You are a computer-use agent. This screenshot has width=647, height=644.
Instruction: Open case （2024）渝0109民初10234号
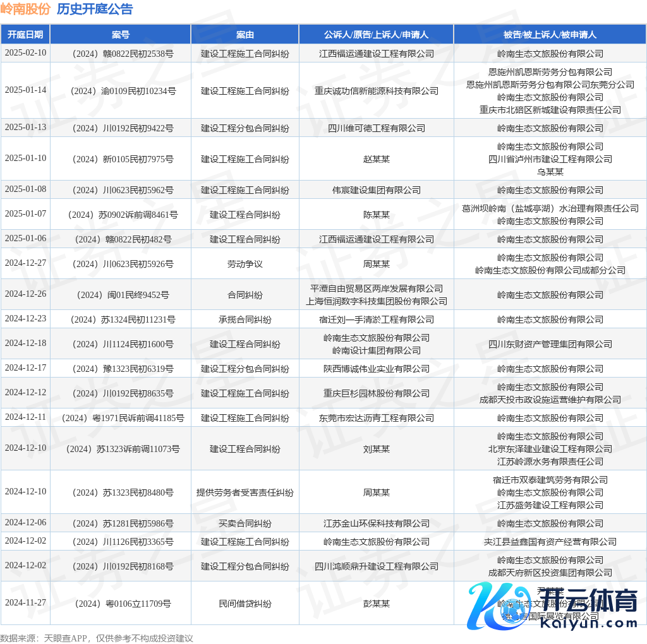(120, 91)
